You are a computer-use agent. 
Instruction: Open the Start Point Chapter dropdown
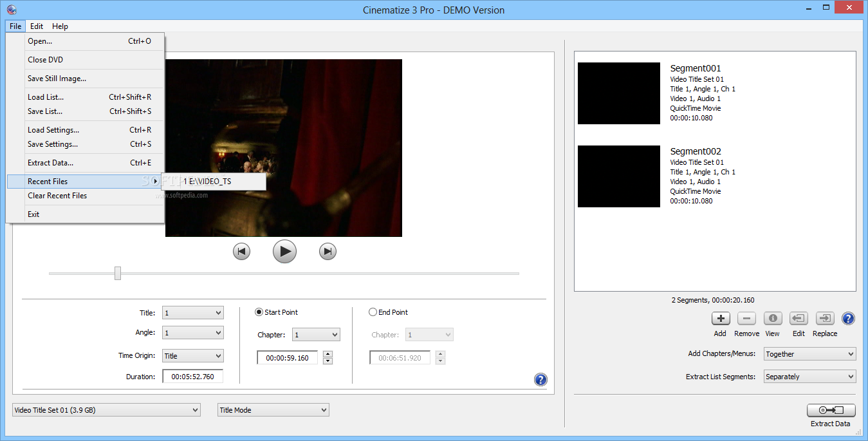click(316, 335)
